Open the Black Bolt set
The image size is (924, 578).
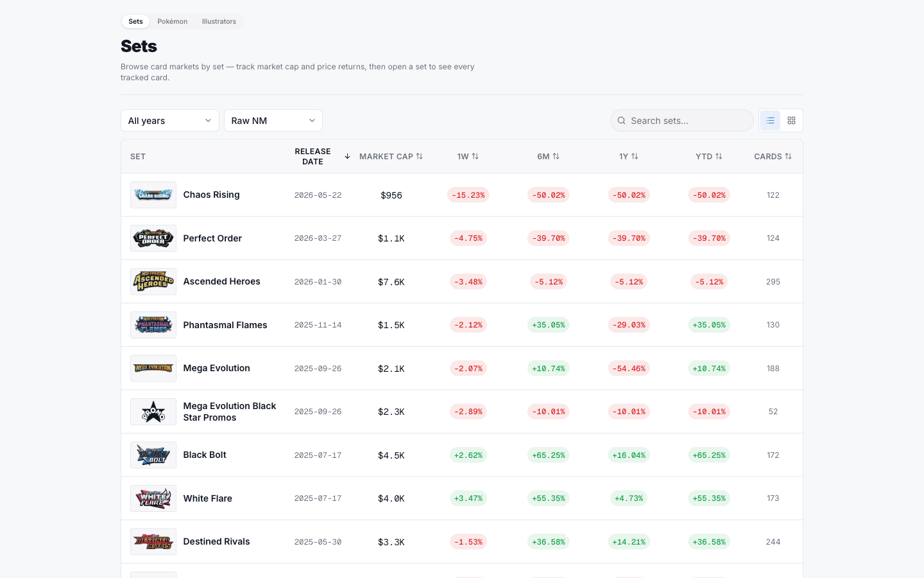[205, 455]
